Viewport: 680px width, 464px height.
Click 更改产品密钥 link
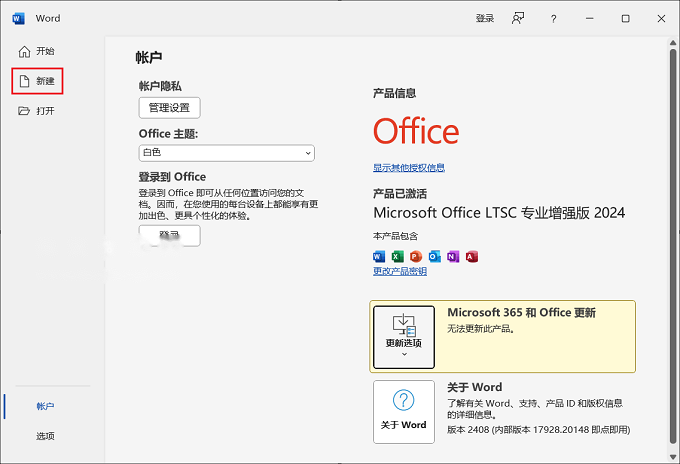(x=400, y=271)
